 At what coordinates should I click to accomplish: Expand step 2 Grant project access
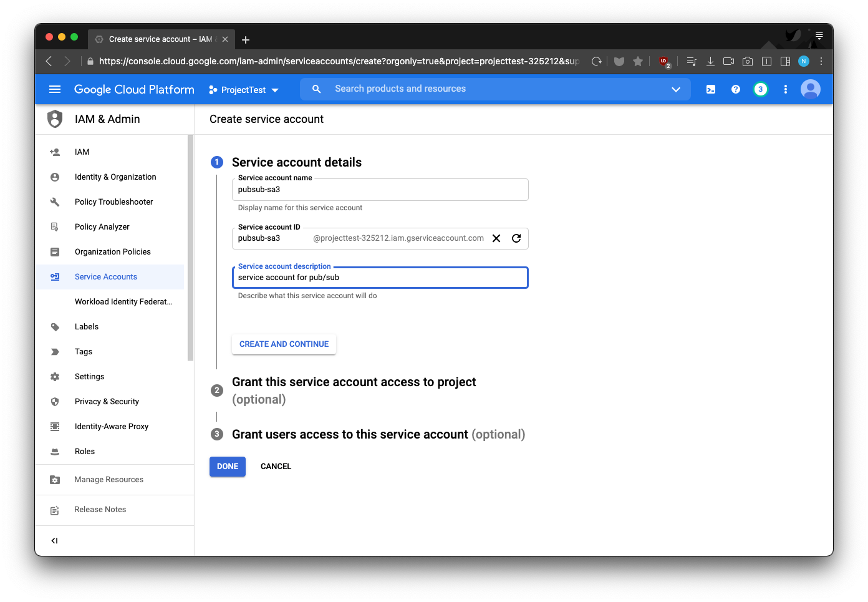pos(354,391)
